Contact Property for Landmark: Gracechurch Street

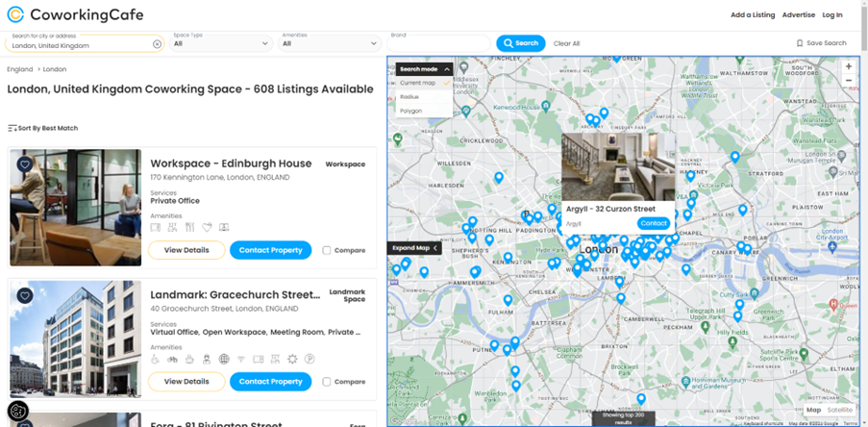click(x=271, y=382)
